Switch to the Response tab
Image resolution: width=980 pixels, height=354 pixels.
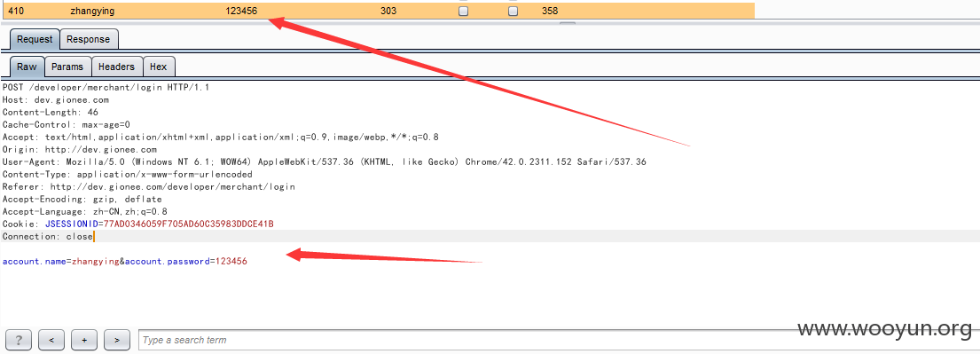pyautogui.click(x=88, y=39)
